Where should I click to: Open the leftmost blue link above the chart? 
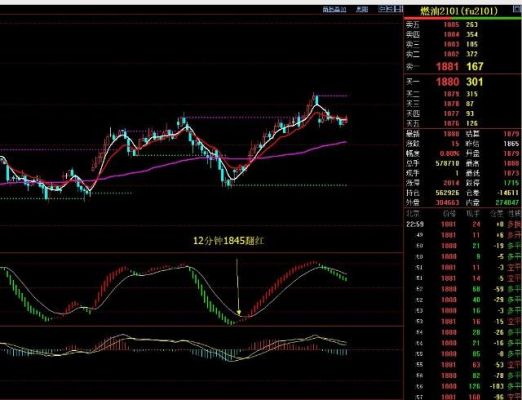[x=334, y=9]
